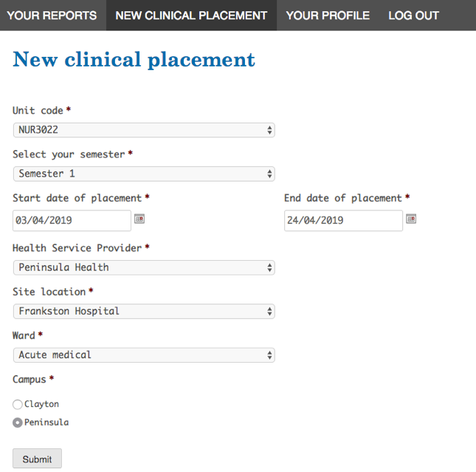Select the Peninsula campus radio button

tap(18, 423)
